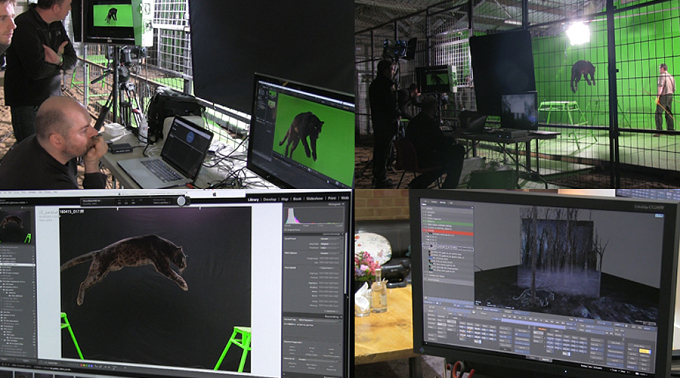Open the Library module tab in Lightroom

coord(253,199)
